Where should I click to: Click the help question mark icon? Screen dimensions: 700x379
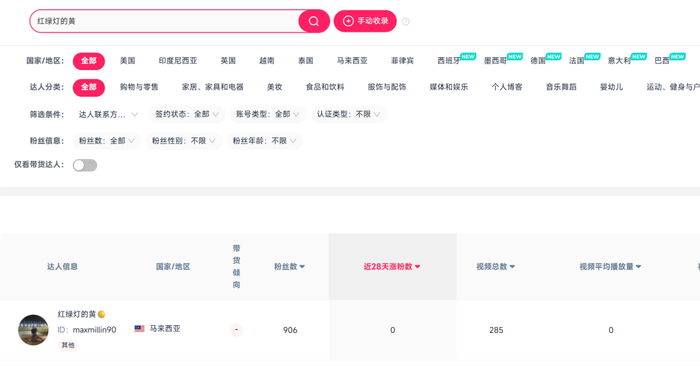(x=405, y=21)
